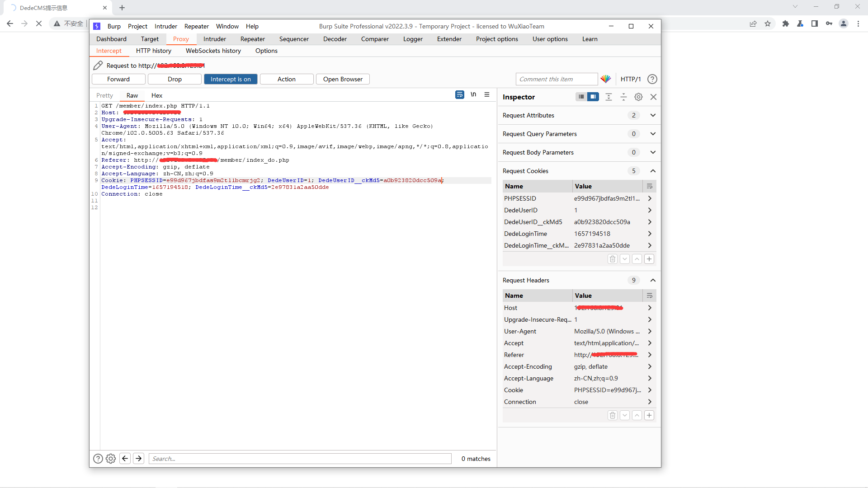Expand the Request Attributes section
Screen dimensions: 868x488
tap(653, 115)
